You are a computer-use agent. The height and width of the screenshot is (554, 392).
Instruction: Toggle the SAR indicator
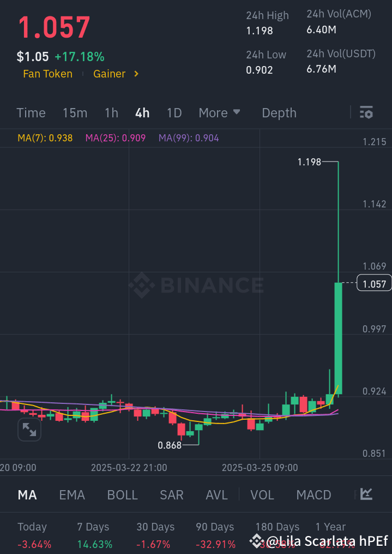point(171,495)
